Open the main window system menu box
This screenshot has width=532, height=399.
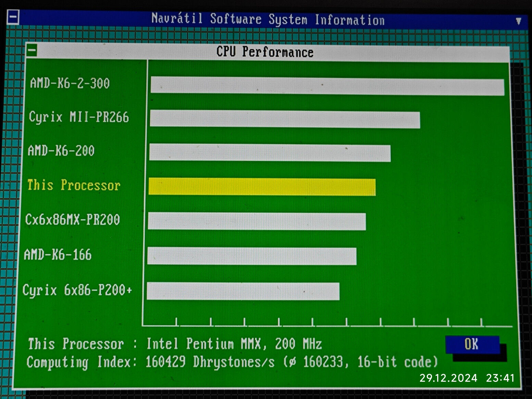13,17
